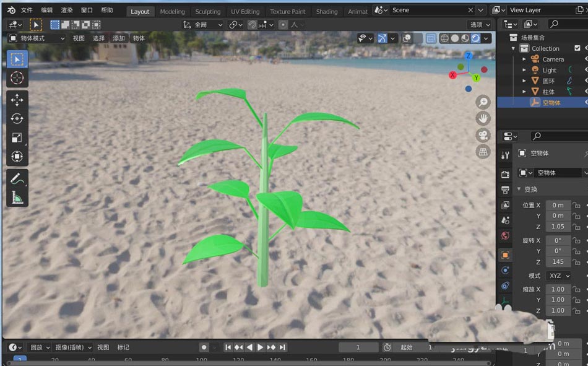Open the 添加 Add menu in viewport

[119, 38]
